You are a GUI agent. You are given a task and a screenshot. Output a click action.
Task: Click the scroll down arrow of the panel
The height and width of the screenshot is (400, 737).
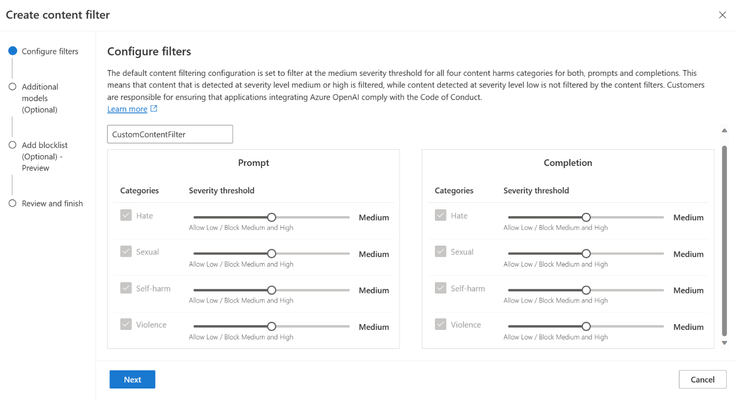[724, 343]
